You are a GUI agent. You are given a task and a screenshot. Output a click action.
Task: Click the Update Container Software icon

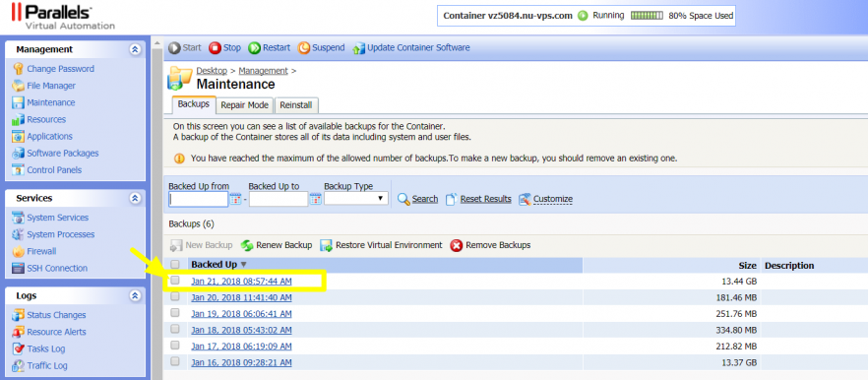[x=359, y=48]
